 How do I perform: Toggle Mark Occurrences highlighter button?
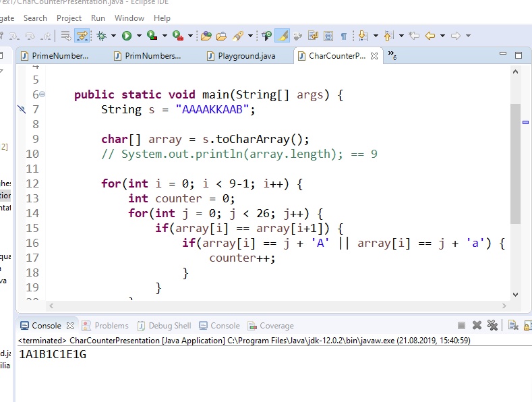pos(283,36)
